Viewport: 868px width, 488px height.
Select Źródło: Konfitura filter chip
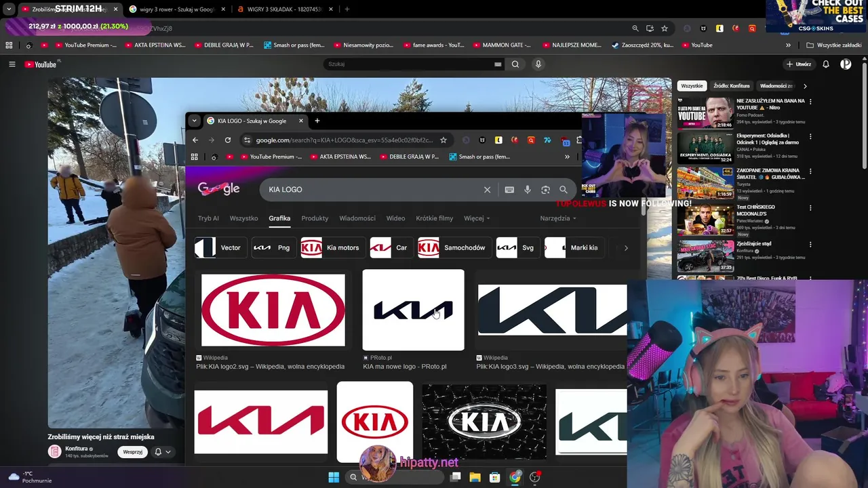pos(731,86)
